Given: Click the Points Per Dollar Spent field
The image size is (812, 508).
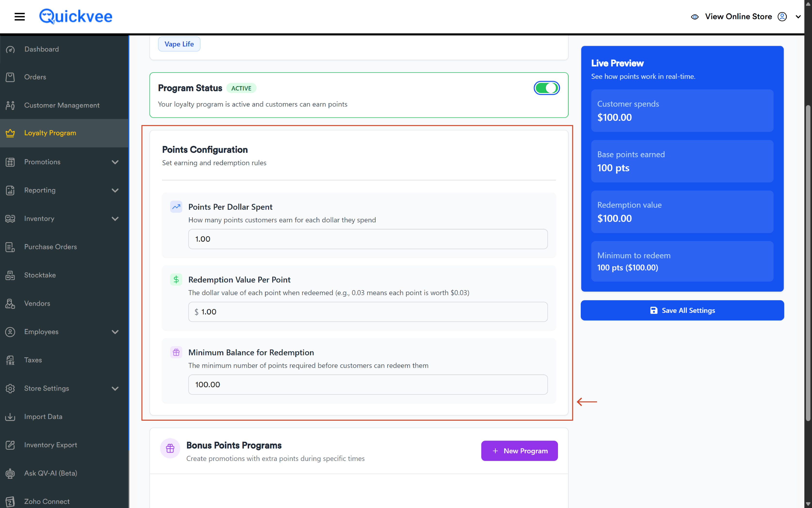Looking at the screenshot, I should point(368,239).
